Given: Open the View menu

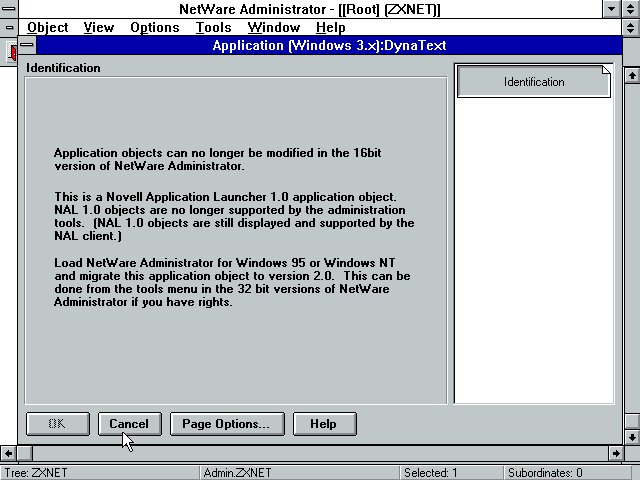Looking at the screenshot, I should click(99, 27).
